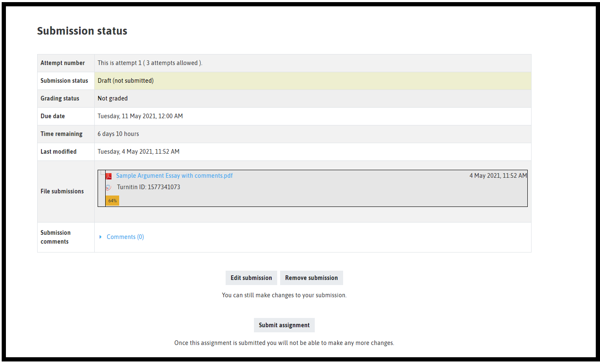Click the Turnitin logo icon next to Turnitin ID
The image size is (600, 364).
click(109, 187)
